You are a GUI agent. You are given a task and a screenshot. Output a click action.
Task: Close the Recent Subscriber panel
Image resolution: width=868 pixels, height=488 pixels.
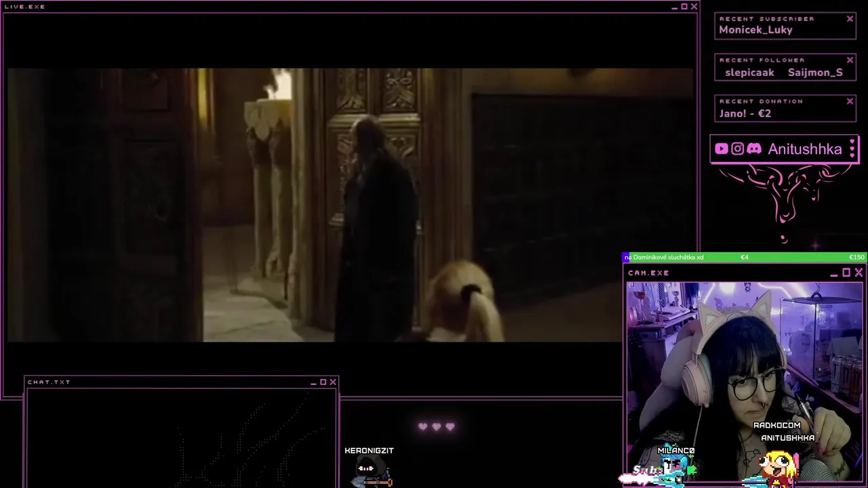coord(850,19)
